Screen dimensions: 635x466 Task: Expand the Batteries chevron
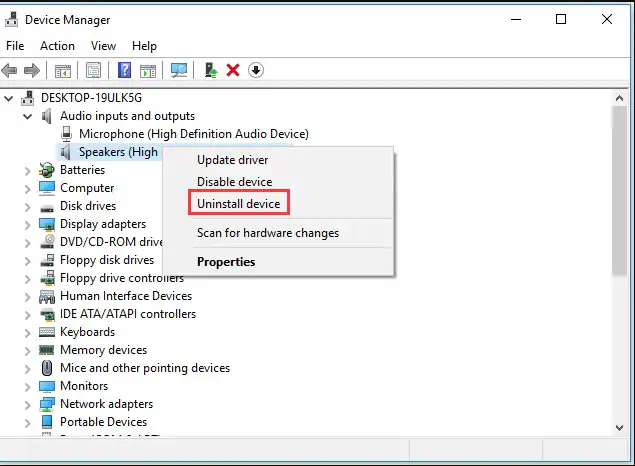(x=28, y=171)
